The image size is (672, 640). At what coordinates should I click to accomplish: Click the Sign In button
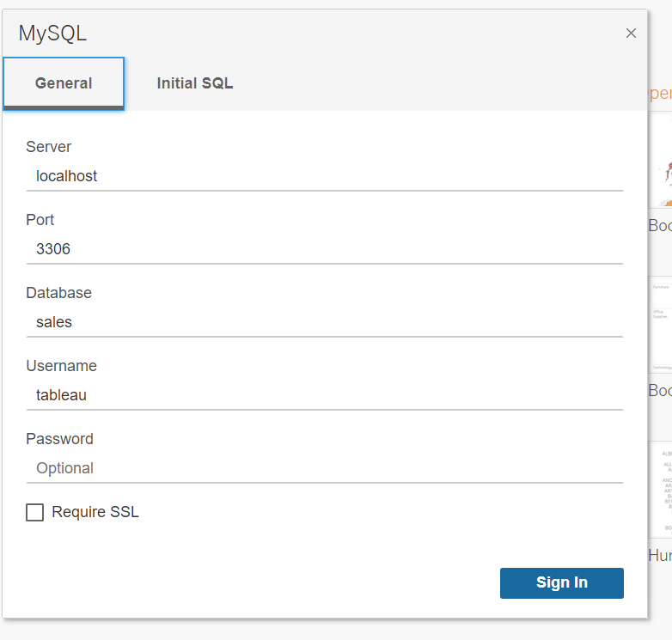(x=561, y=583)
